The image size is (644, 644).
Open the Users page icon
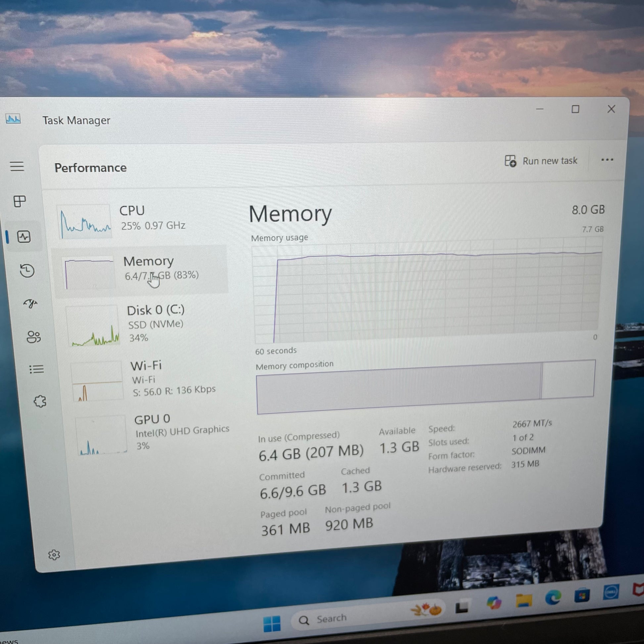point(34,337)
